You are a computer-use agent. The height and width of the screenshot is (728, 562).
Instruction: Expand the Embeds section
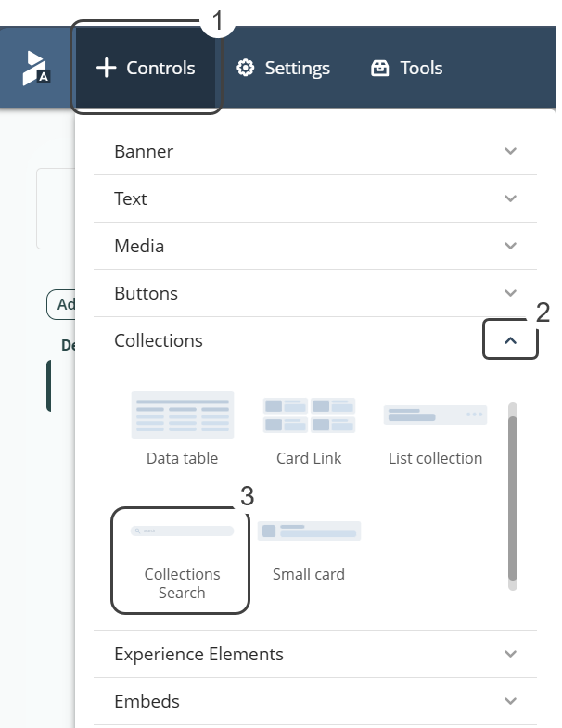[314, 701]
